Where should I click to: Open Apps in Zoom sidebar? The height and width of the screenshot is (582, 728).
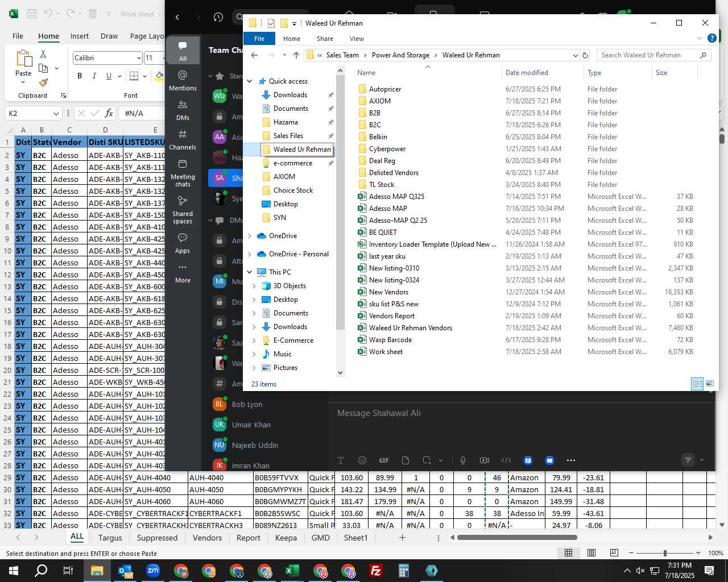tap(183, 243)
